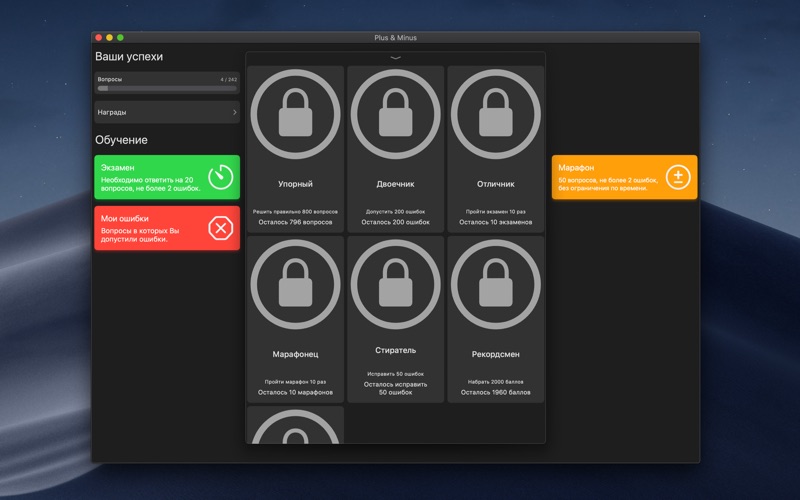
Task: Click 'Осталось 796 вопросов' text
Action: pos(295,222)
